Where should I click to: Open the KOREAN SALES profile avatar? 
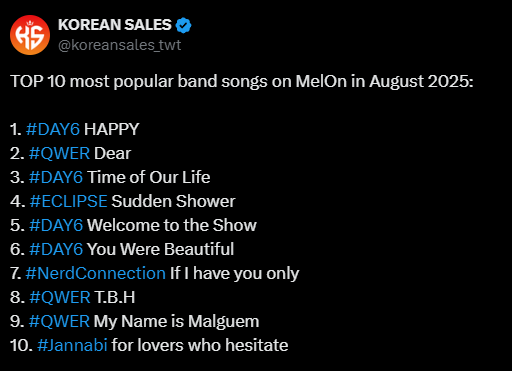30,35
